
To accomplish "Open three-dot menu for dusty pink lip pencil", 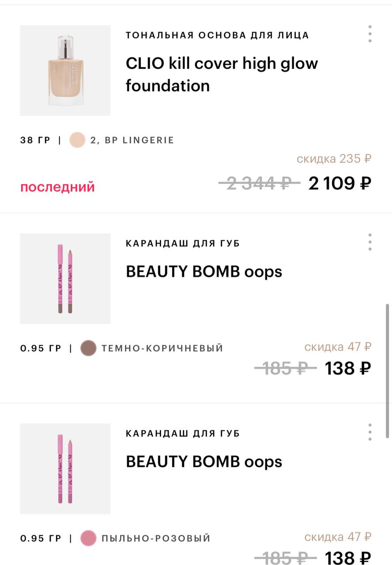I will click(x=369, y=432).
